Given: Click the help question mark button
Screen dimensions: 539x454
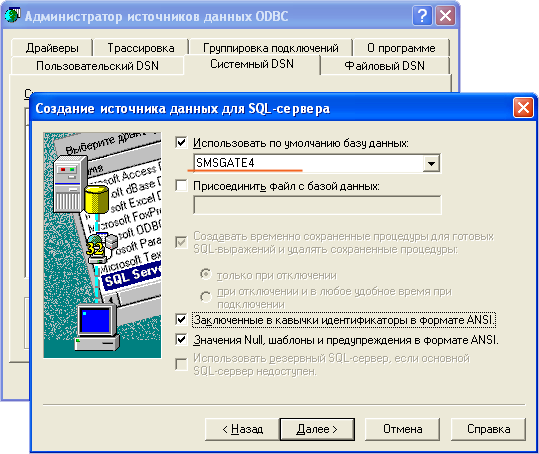Looking at the screenshot, I should (x=422, y=16).
